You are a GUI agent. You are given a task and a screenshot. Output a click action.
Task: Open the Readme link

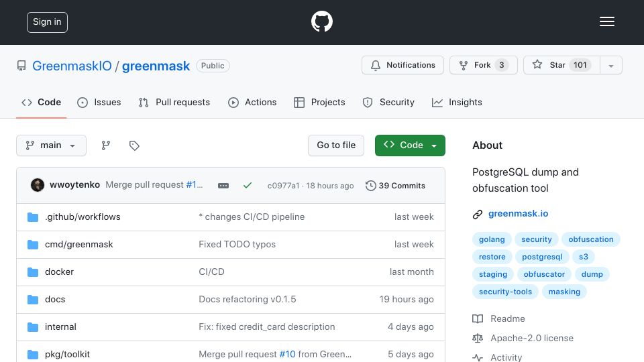(498, 318)
